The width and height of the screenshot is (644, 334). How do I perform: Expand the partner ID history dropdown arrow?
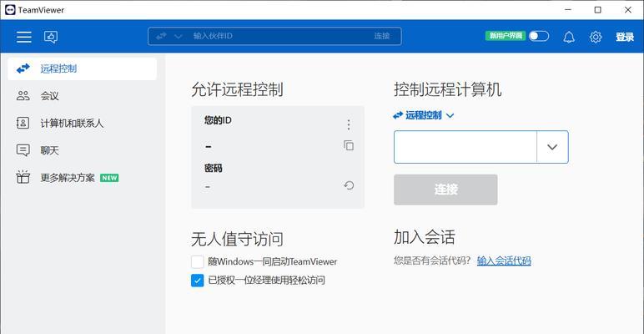coord(552,147)
